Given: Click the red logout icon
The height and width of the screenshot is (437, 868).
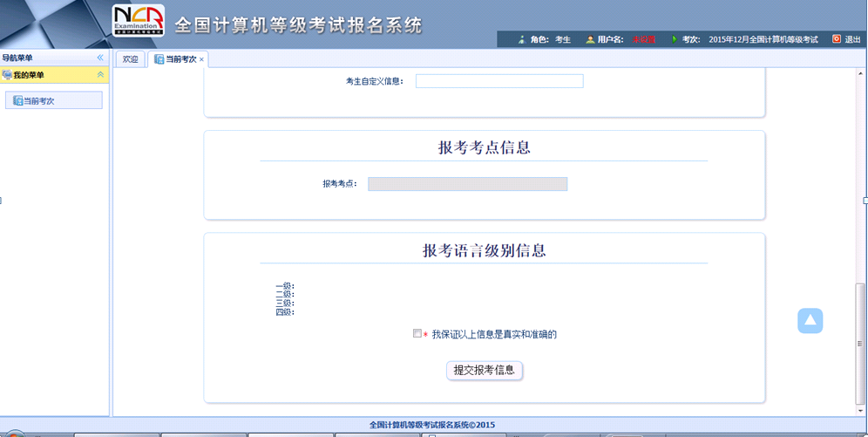Looking at the screenshot, I should (837, 39).
